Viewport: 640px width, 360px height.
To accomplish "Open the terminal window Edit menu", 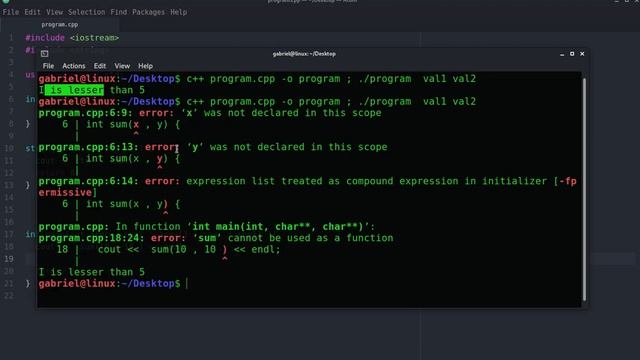I will point(100,66).
